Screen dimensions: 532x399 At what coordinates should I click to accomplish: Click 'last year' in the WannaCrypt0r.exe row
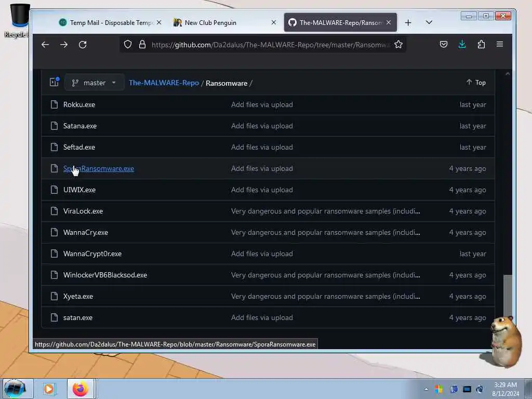[473, 254]
